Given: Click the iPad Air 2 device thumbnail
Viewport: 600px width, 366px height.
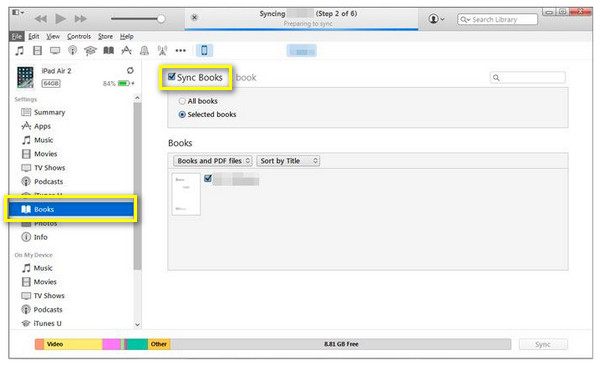Looking at the screenshot, I should (25, 77).
